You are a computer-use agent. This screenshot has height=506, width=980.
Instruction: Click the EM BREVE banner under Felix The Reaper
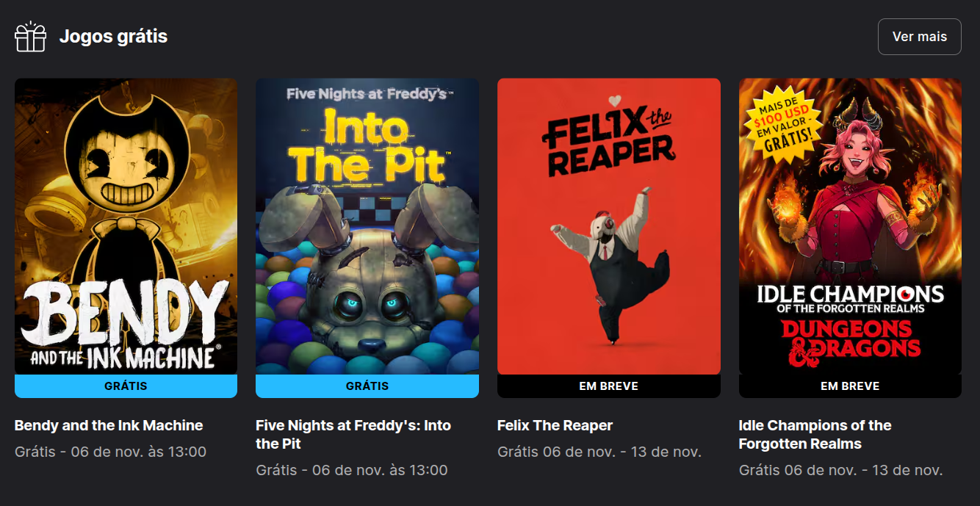[x=609, y=386]
